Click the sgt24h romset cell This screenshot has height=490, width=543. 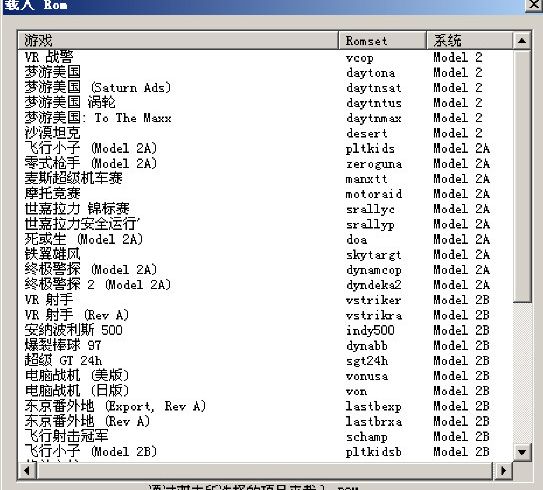tap(367, 361)
